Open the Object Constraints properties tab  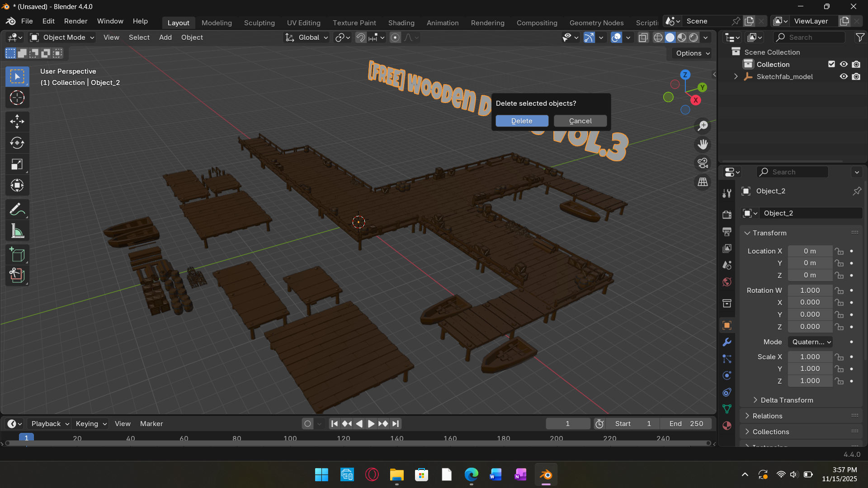(x=727, y=392)
